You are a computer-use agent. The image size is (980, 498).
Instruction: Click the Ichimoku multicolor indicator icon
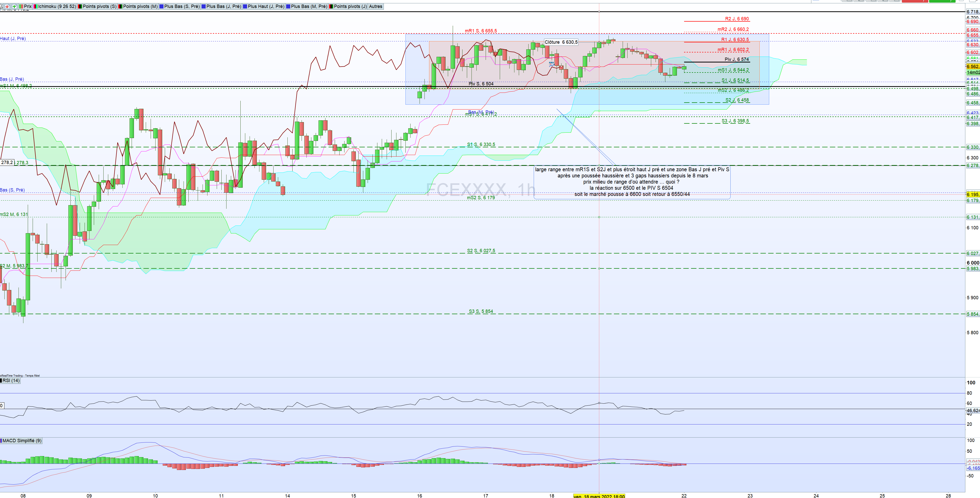pyautogui.click(x=35, y=6)
